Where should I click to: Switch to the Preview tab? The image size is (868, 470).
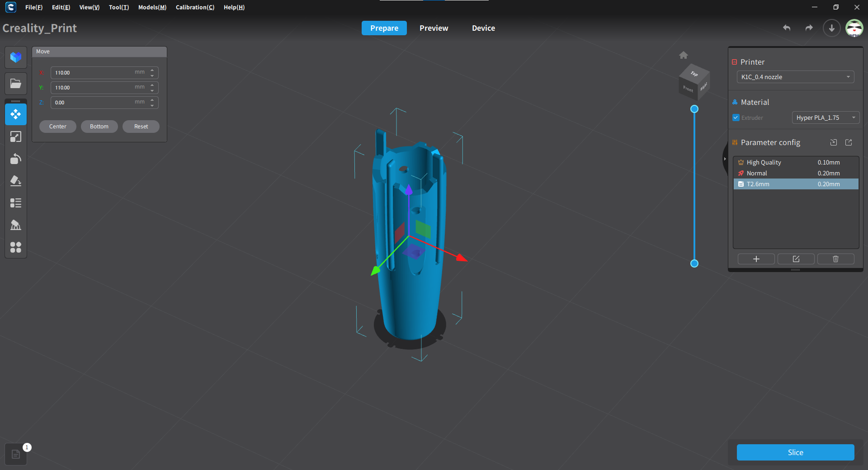tap(434, 28)
